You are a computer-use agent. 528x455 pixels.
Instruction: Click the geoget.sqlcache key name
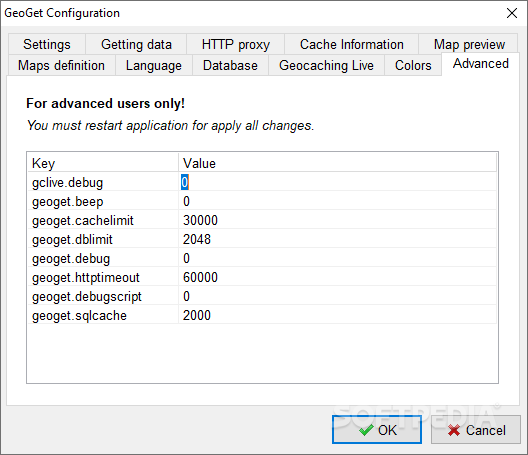(79, 316)
